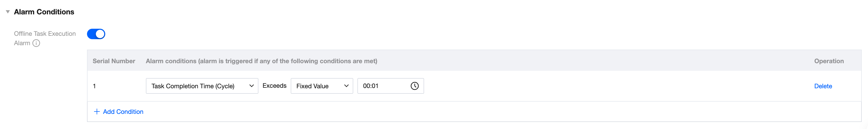Click the Serial Number column header

[x=114, y=61]
